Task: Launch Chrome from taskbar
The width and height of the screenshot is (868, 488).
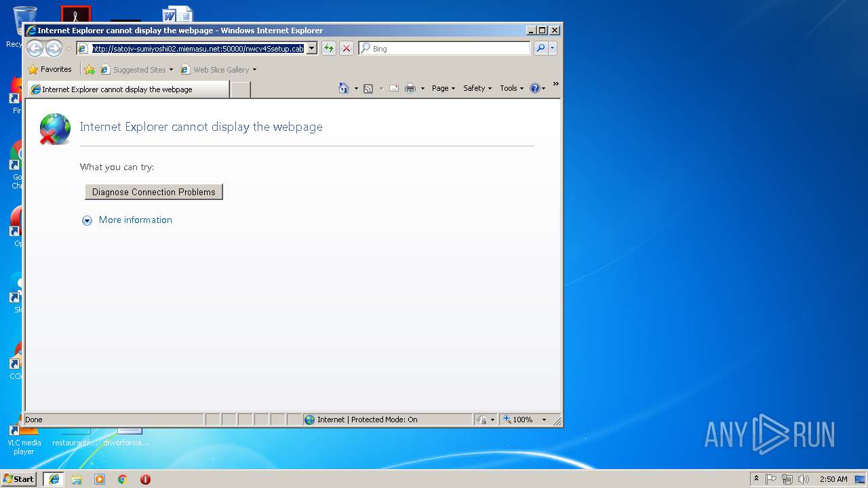Action: 123,479
